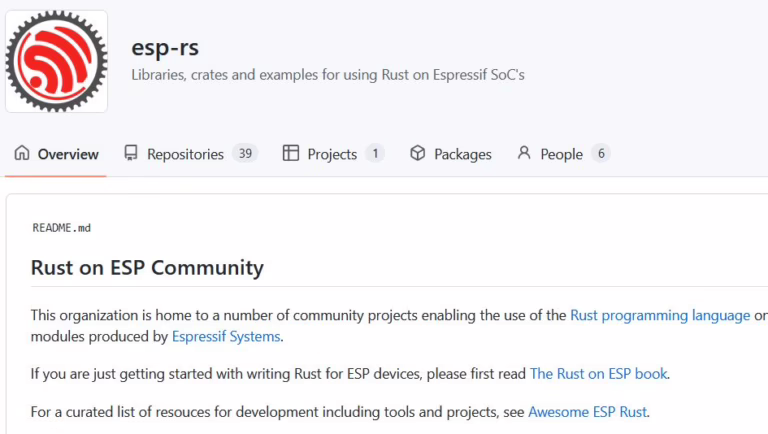Open The Rust on ESP book link
The height and width of the screenshot is (434, 768).
coord(598,374)
